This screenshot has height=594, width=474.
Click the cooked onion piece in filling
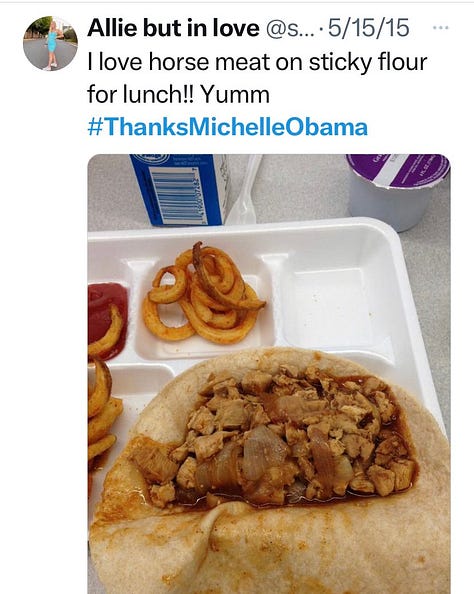262,451
